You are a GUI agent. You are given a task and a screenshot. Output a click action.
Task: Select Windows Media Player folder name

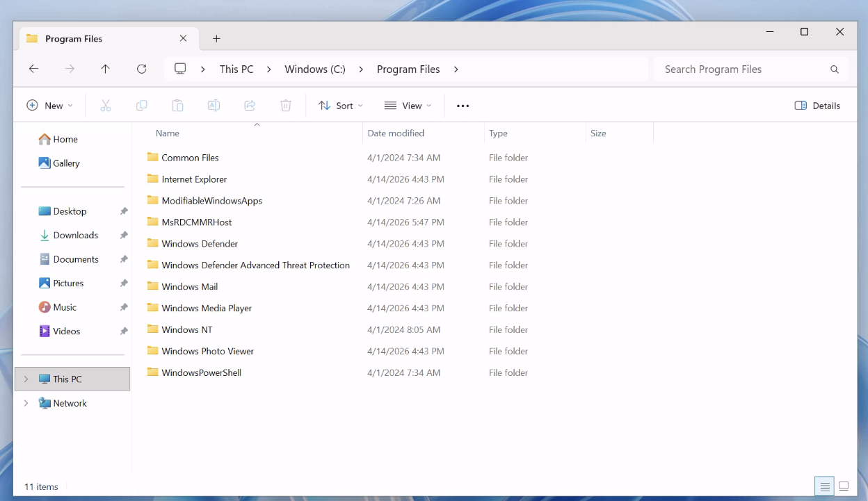tap(207, 309)
